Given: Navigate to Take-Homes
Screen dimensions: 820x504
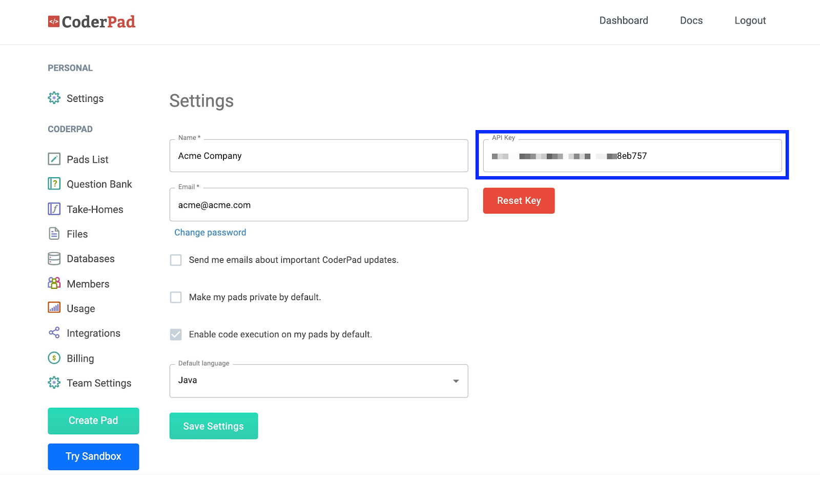Looking at the screenshot, I should coord(95,209).
